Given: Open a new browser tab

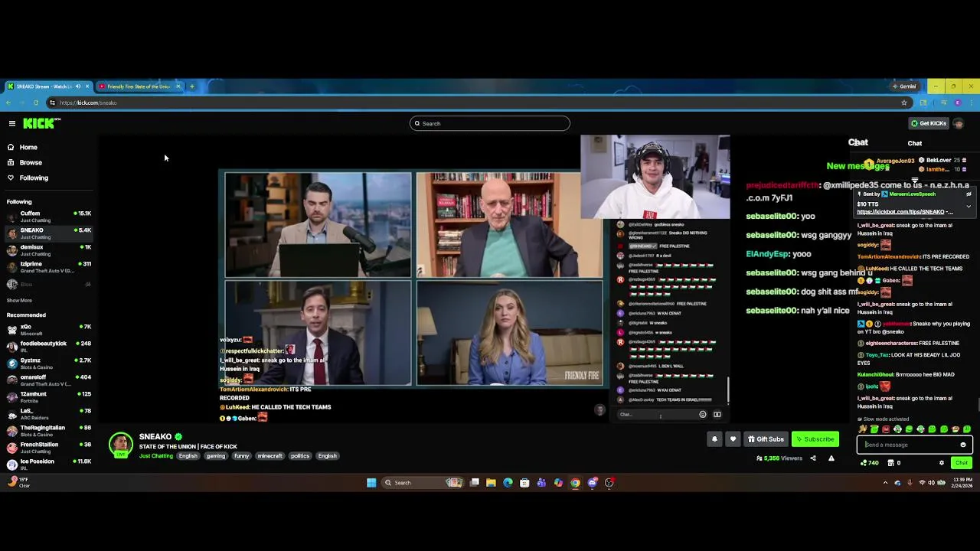Looking at the screenshot, I should (192, 86).
